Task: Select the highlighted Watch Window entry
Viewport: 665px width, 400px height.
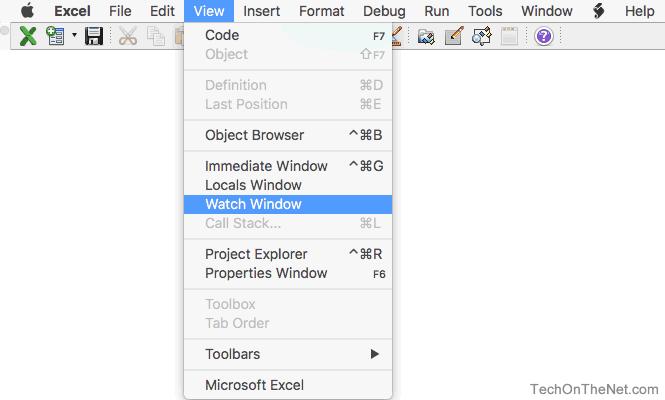Action: pos(288,204)
